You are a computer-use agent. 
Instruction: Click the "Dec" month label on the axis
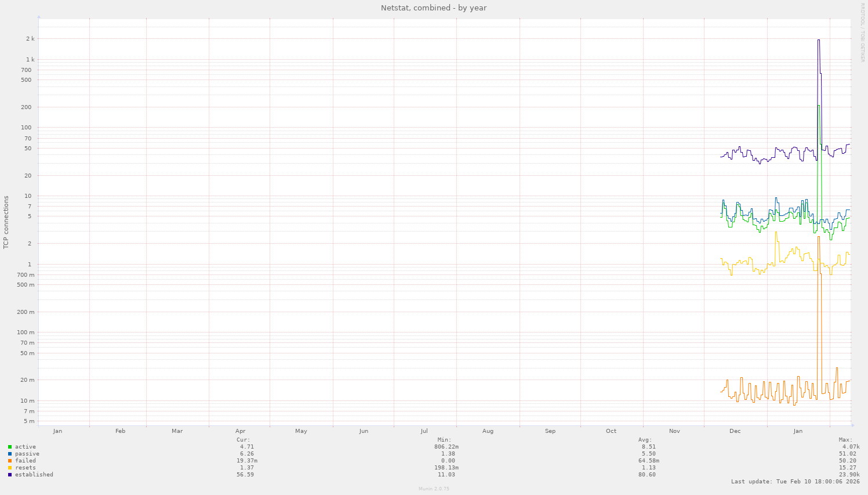[735, 431]
